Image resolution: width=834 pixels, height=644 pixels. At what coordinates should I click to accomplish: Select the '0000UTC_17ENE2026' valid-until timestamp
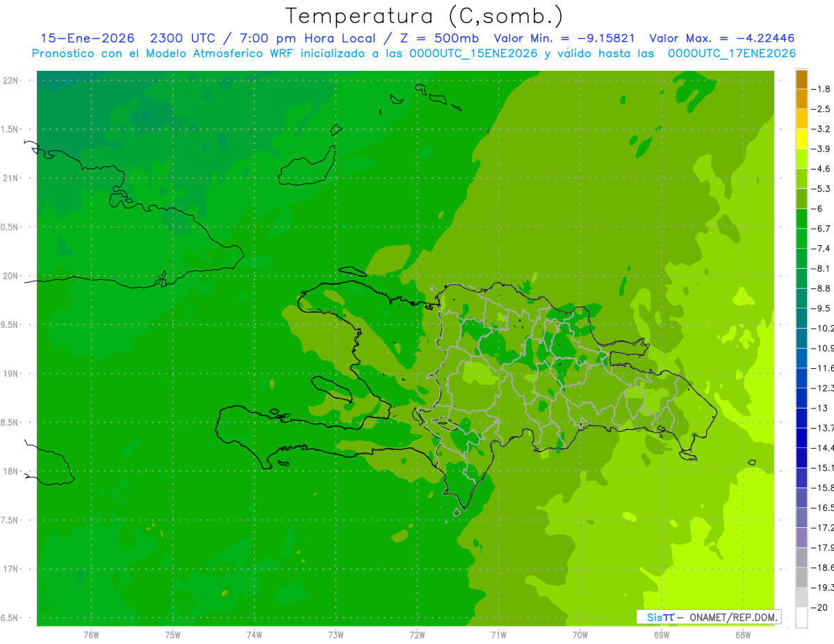(x=731, y=53)
